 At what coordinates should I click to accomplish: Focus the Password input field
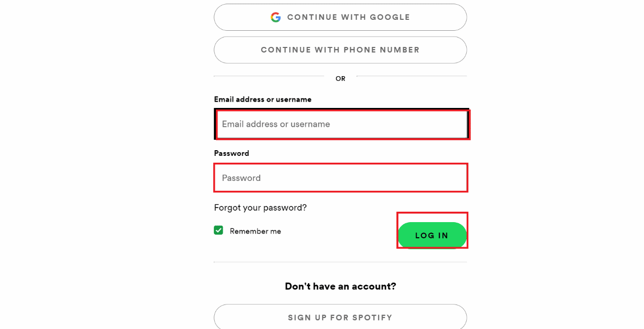[x=341, y=178]
